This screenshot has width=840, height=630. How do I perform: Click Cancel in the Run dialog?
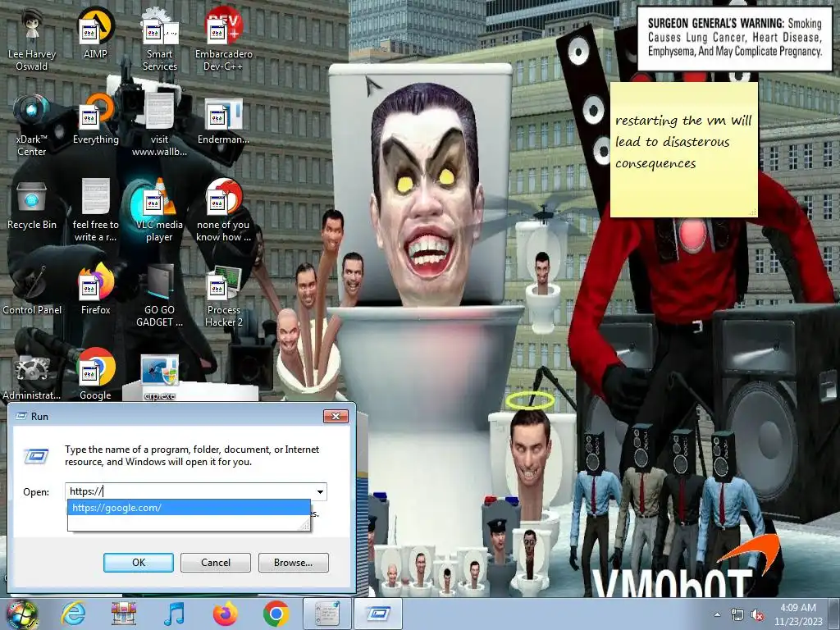tap(216, 563)
